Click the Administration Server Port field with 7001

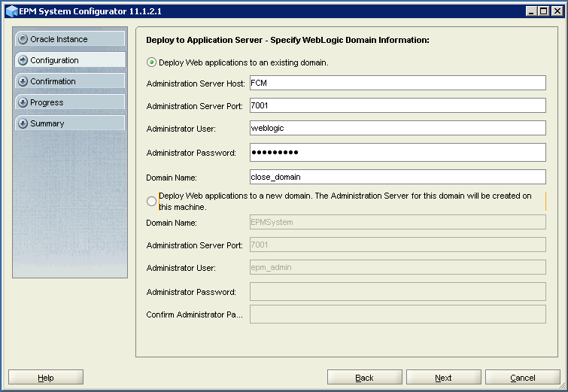(396, 106)
